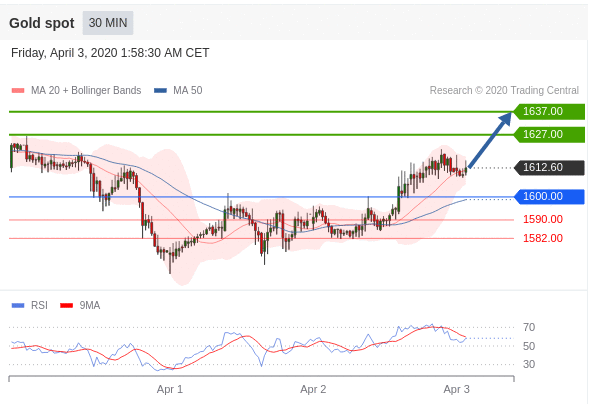Click the 1612.60 current price tag

point(549,167)
